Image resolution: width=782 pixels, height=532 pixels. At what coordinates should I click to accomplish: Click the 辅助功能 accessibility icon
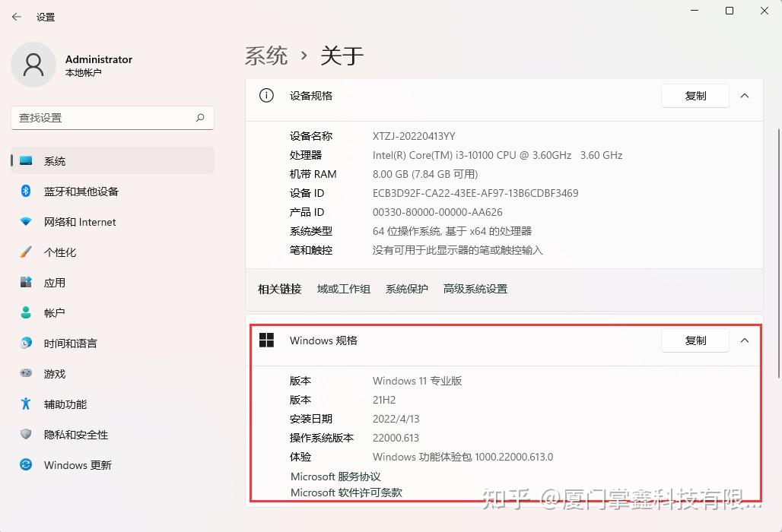26,404
